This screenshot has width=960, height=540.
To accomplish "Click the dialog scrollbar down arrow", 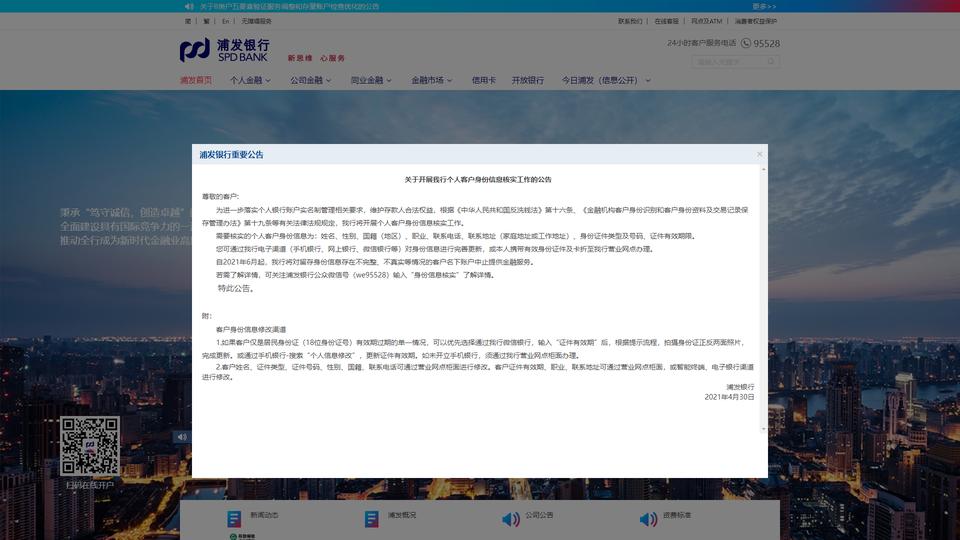I will click(763, 429).
